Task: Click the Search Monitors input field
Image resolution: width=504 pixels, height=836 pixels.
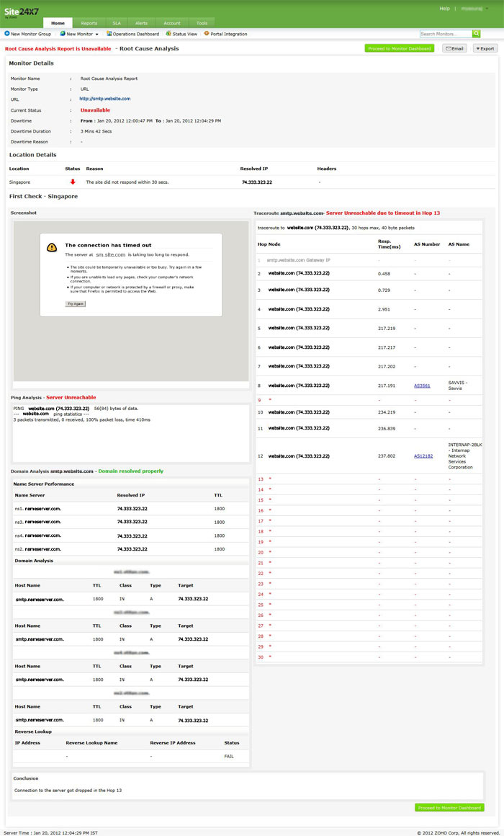Action: 446,34
